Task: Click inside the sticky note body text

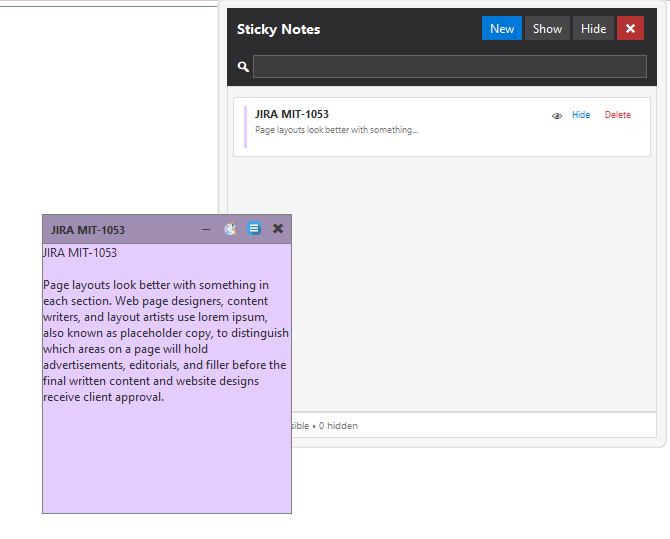Action: pyautogui.click(x=167, y=341)
